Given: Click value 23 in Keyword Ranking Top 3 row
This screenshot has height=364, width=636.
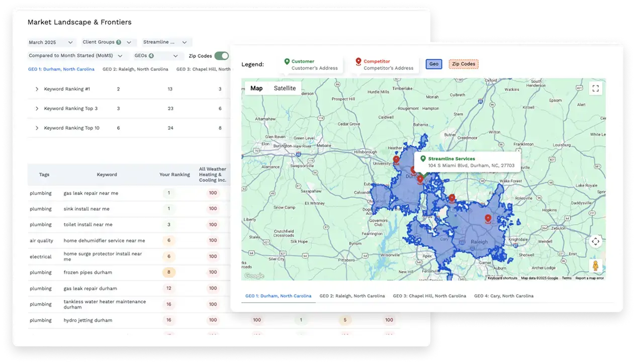Looking at the screenshot, I should point(170,109).
